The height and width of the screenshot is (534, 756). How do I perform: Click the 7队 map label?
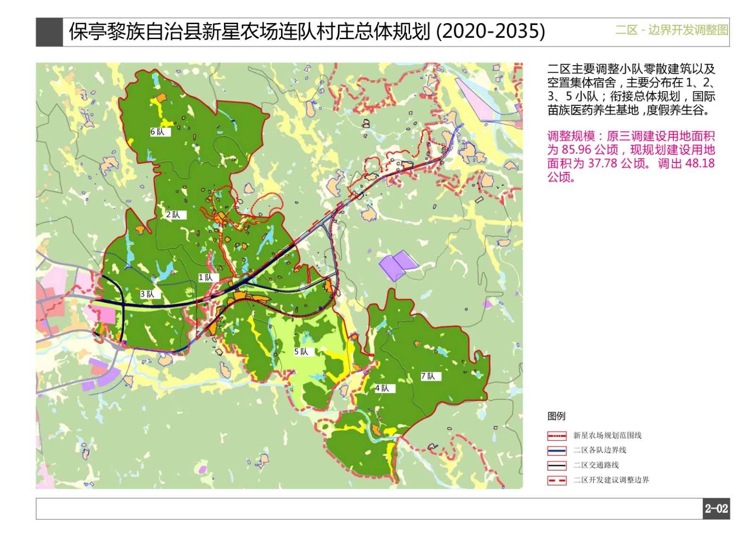(x=431, y=376)
